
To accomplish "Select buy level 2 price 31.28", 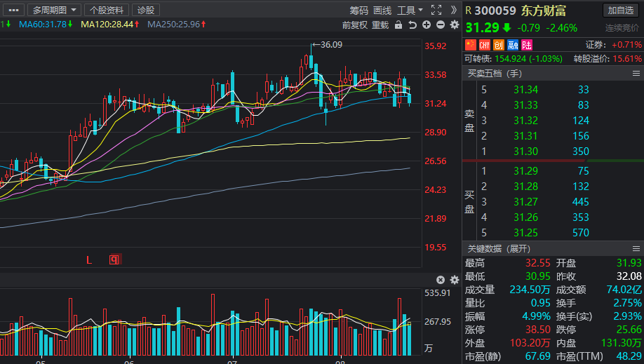I will point(525,187).
